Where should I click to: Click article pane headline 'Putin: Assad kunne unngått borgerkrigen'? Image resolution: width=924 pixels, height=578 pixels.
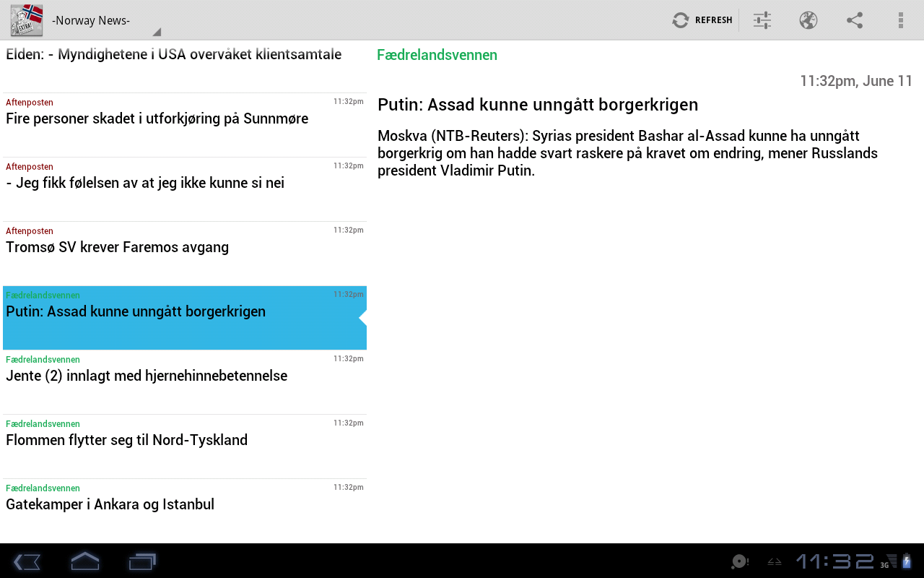point(538,105)
